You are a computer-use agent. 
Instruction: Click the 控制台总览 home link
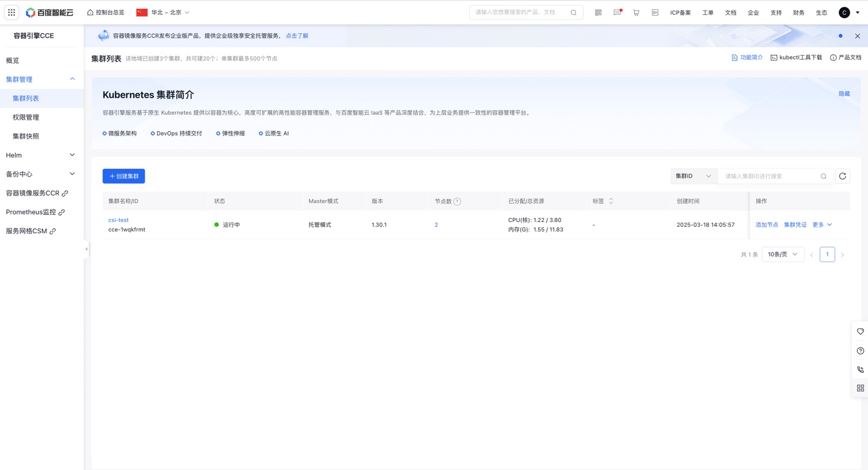pyautogui.click(x=106, y=12)
